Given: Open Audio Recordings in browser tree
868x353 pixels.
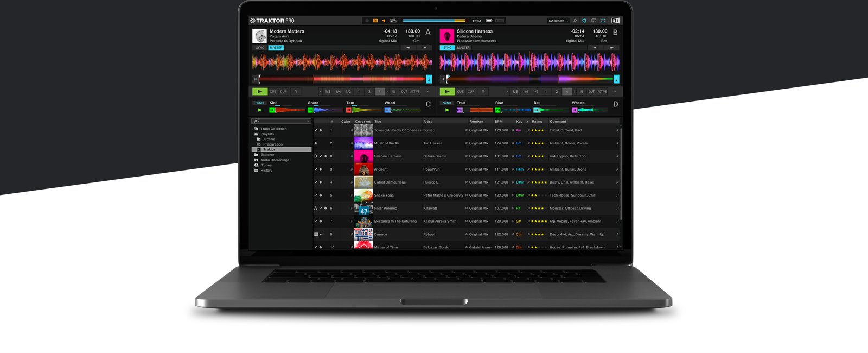Looking at the screenshot, I should coord(272,160).
